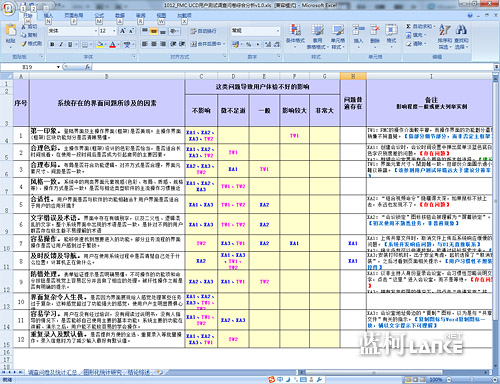Click AutoSum (自动求和)
Image resolution: width=500 pixels, height=384 pixels.
pos(420,26)
